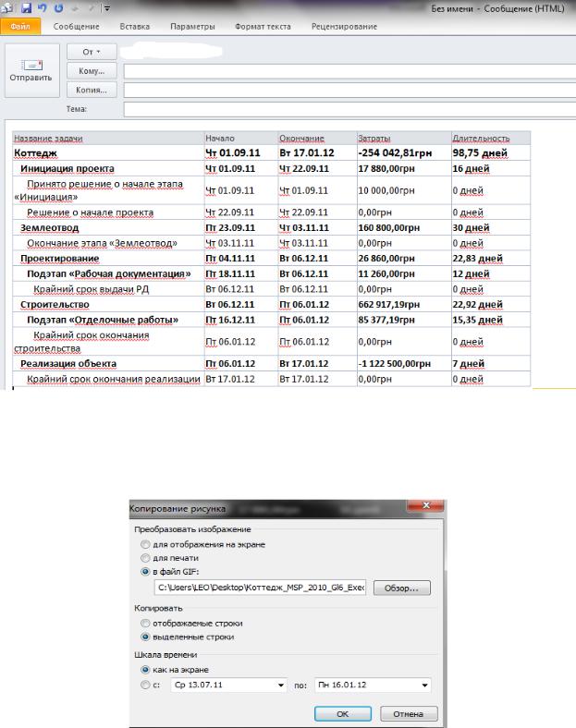Click the Redo icon in quick access toolbar
Screen dimensions: 576x728
pos(58,7)
